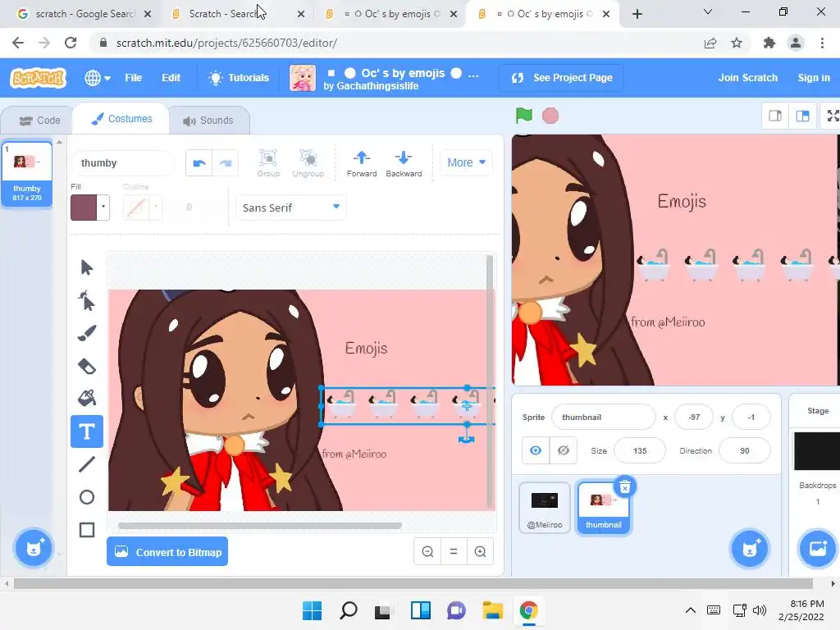Open Tutorials
Image resolution: width=840 pixels, height=630 pixels.
239,78
